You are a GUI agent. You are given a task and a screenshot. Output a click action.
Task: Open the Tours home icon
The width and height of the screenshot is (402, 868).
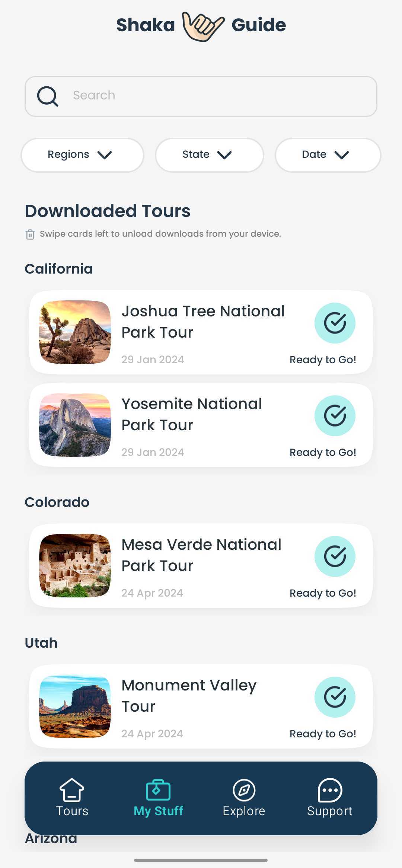coord(72,790)
